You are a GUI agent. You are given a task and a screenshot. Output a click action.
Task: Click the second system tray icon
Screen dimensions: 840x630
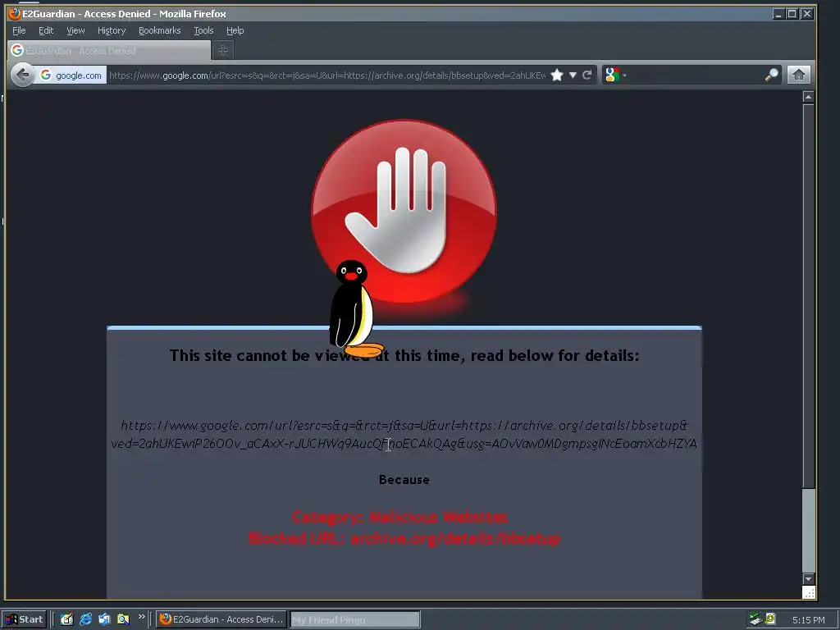point(770,619)
